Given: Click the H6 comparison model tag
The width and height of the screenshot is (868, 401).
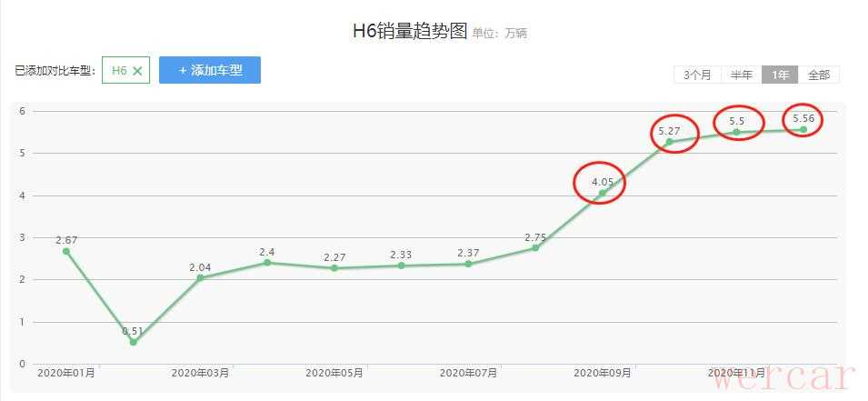Looking at the screenshot, I should pyautogui.click(x=125, y=70).
